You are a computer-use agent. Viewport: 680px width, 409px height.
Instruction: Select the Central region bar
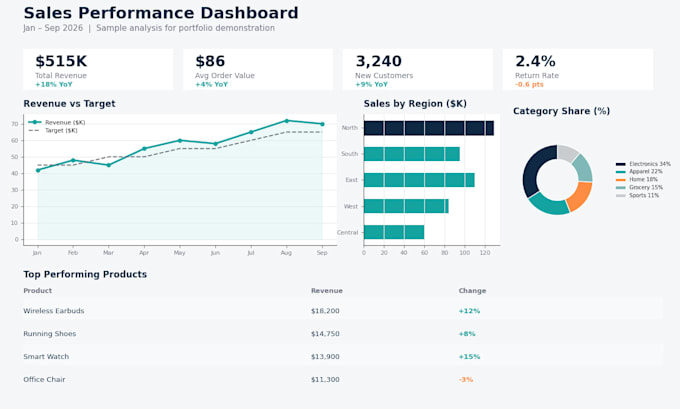pyautogui.click(x=394, y=232)
